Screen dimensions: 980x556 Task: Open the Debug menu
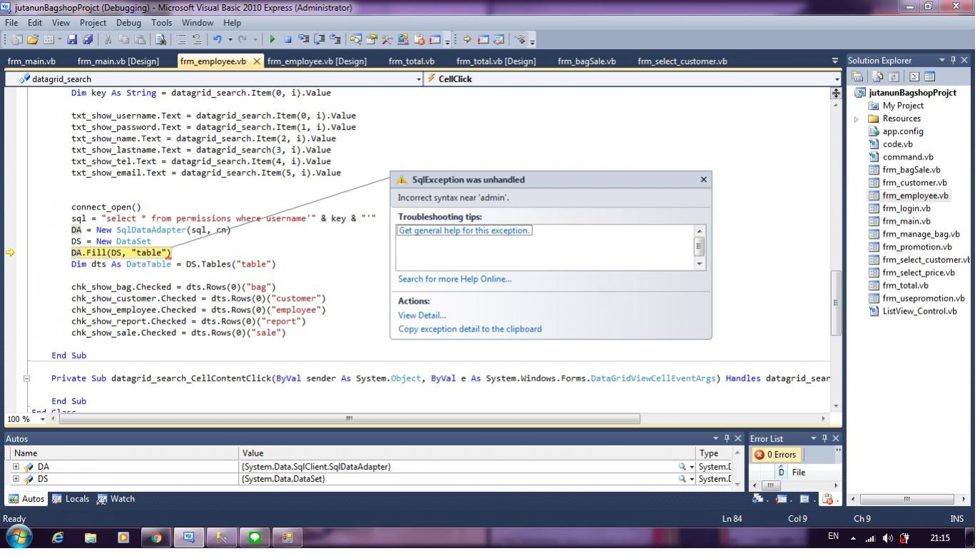pyautogui.click(x=128, y=23)
